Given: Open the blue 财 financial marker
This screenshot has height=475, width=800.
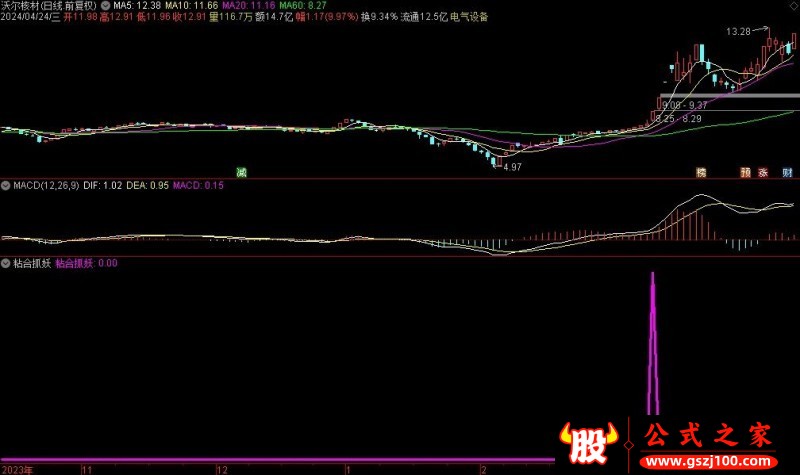Looking at the screenshot, I should coord(787,173).
